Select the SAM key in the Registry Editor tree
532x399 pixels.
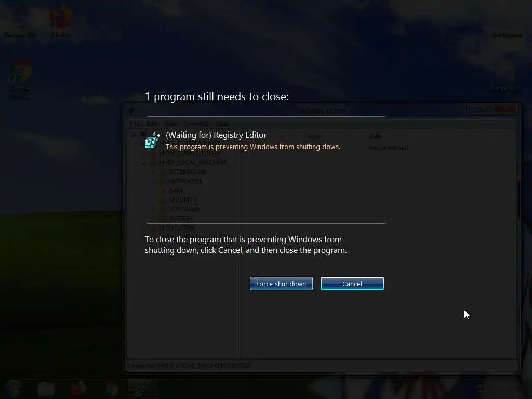click(176, 190)
